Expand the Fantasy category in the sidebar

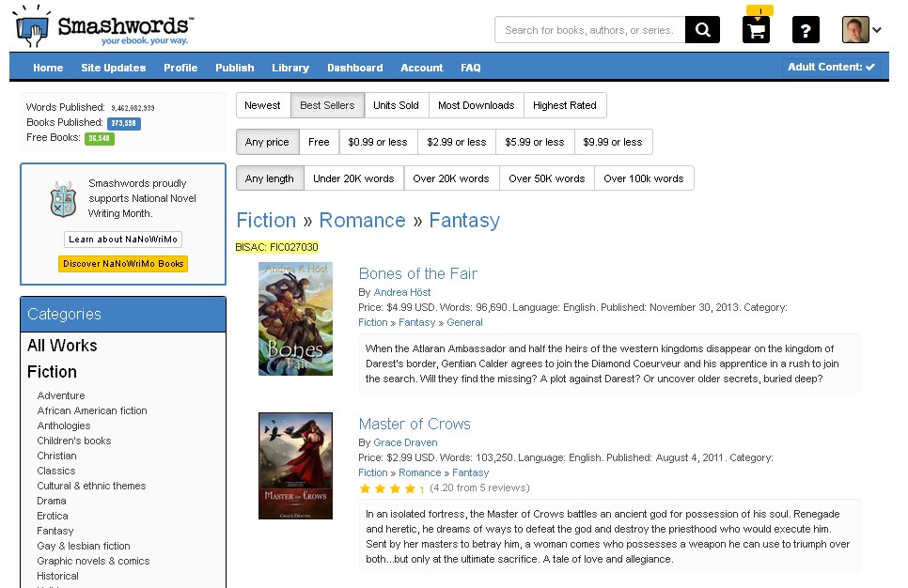pos(54,531)
